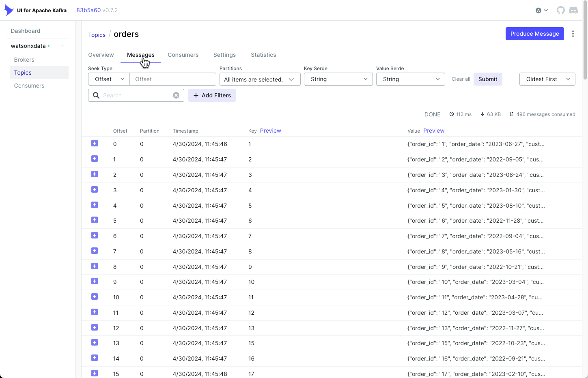This screenshot has height=378, width=588.
Task: Expand message row with offset 13
Action: [95, 342]
